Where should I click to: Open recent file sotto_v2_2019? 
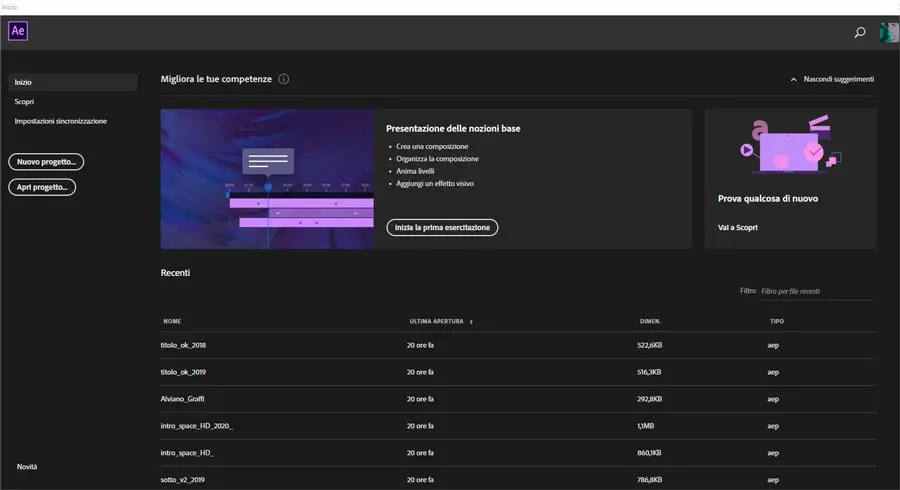pos(183,480)
